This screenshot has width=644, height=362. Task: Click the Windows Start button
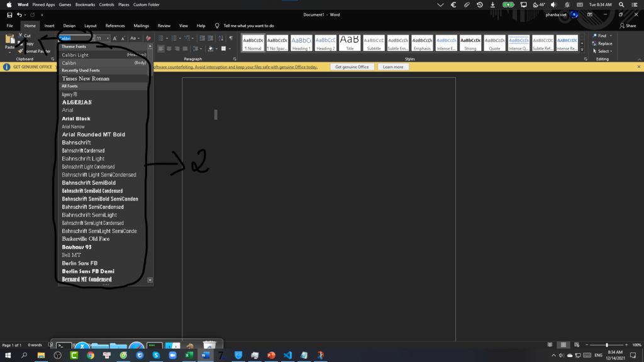pyautogui.click(x=8, y=355)
